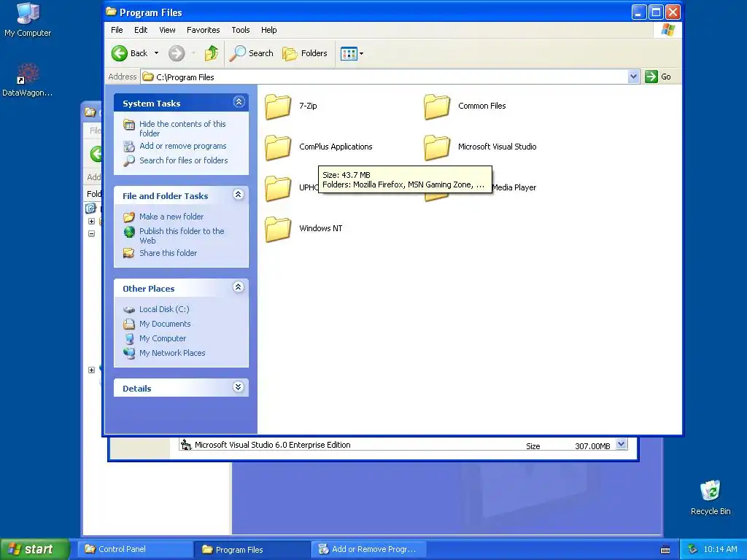Viewport: 747px width, 560px height.
Task: Open My Network Places link
Action: (x=172, y=353)
